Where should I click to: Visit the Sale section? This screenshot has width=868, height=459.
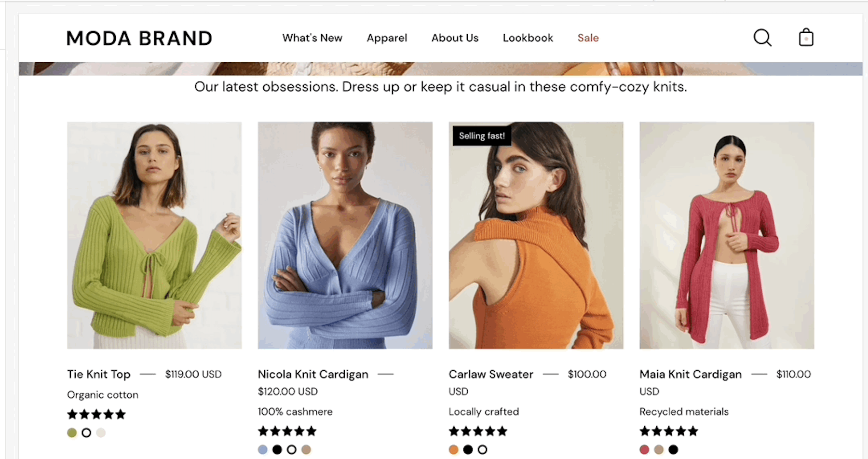tap(588, 38)
